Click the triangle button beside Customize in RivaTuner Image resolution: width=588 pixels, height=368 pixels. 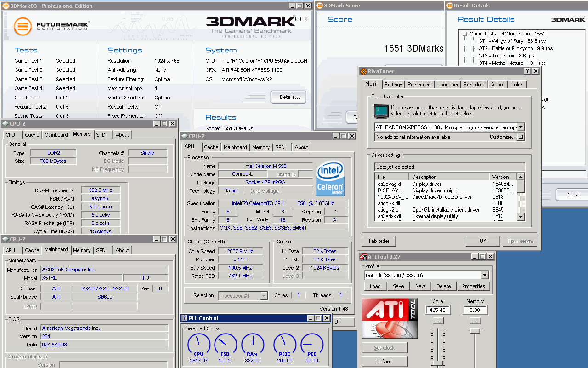(x=520, y=137)
